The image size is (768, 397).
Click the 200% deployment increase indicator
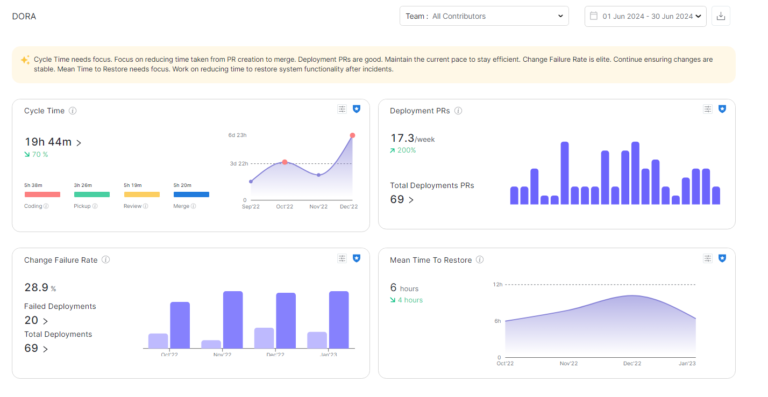pyautogui.click(x=403, y=150)
